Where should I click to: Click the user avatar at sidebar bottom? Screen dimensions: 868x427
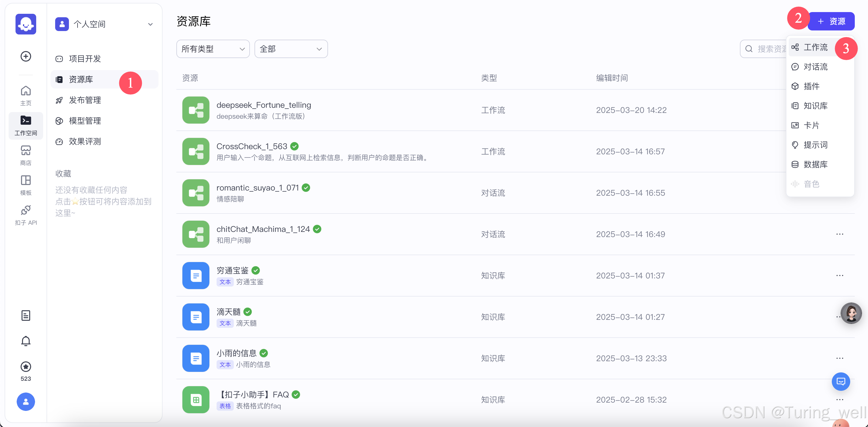click(x=26, y=401)
